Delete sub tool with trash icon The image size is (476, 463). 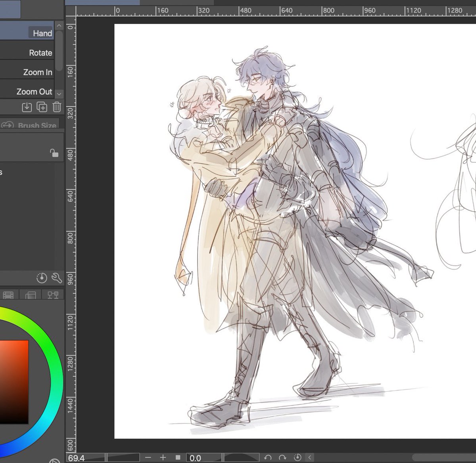click(x=57, y=107)
